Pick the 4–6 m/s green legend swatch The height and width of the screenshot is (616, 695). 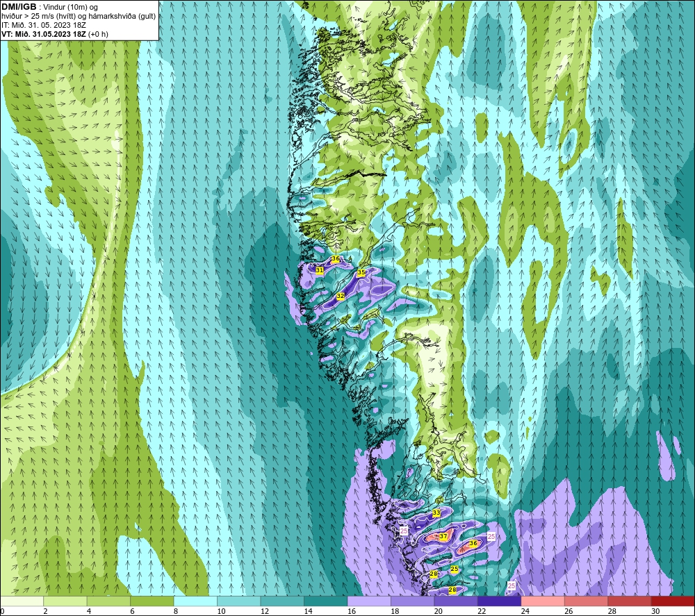click(108, 601)
